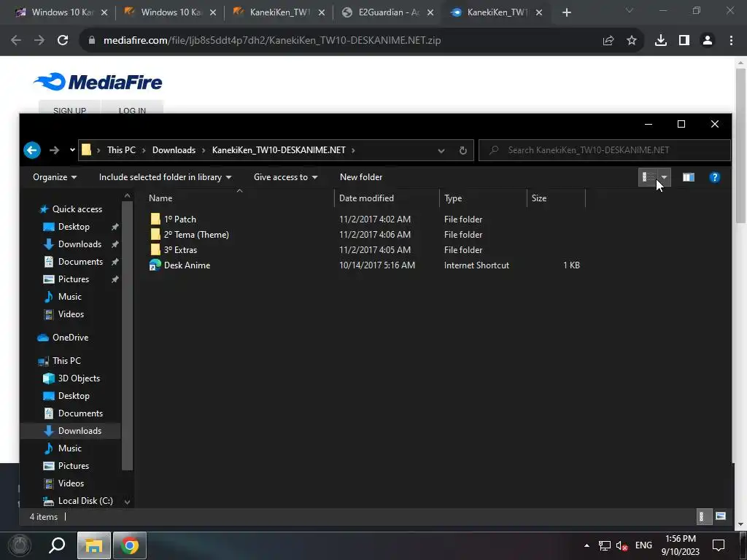Open notification center icon in taskbar
Image resolution: width=747 pixels, height=560 pixels.
718,545
